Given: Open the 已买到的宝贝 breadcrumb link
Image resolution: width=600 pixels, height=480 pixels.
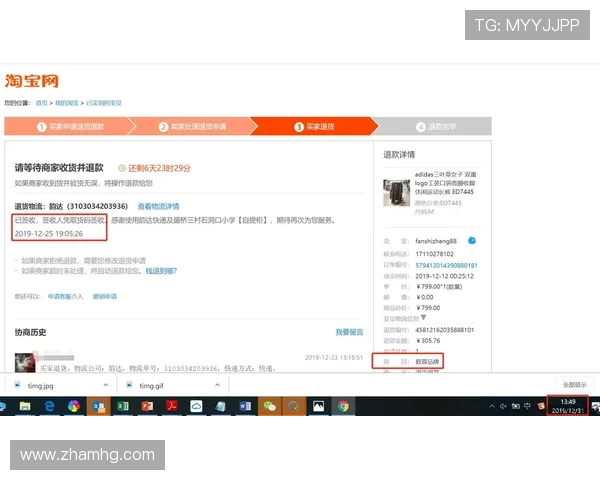Looking at the screenshot, I should point(104,103).
